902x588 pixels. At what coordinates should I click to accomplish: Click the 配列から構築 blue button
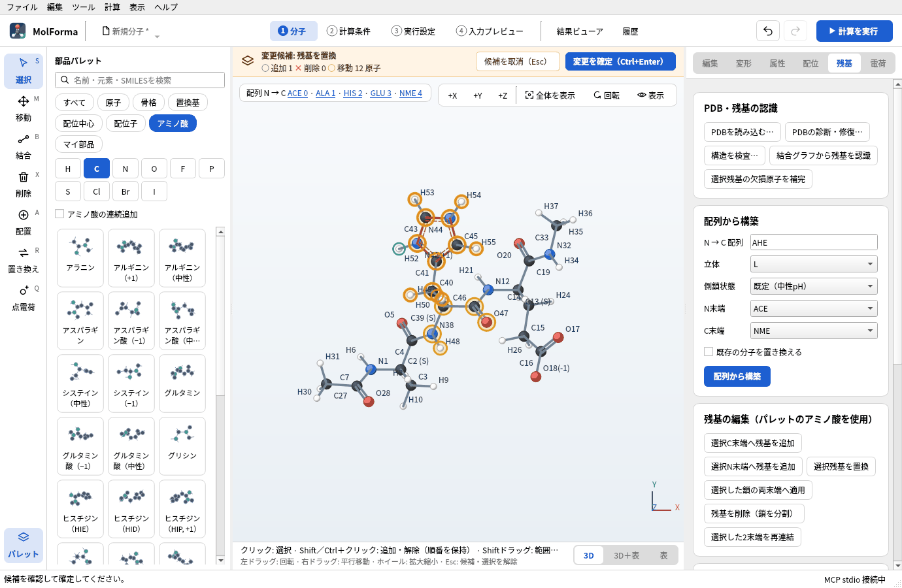(737, 376)
